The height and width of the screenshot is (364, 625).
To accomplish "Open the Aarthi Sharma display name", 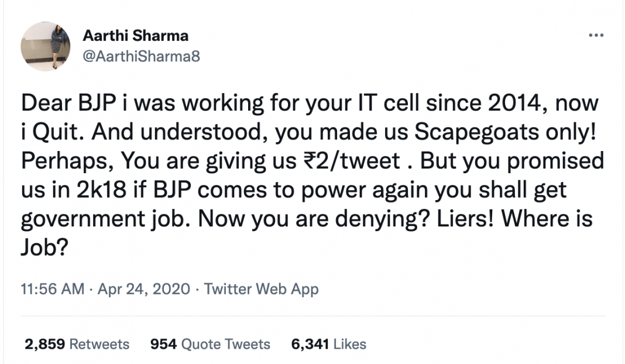I will pyautogui.click(x=135, y=36).
